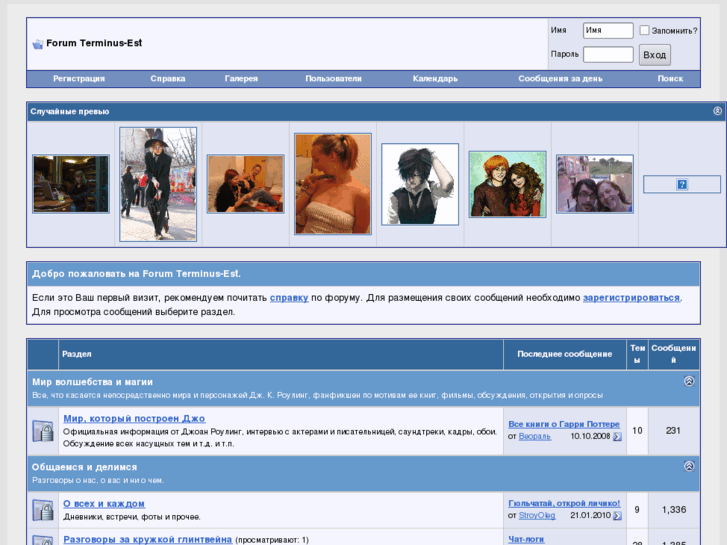Open Галерея in the navigation bar
Image resolution: width=727 pixels, height=545 pixels.
(241, 79)
